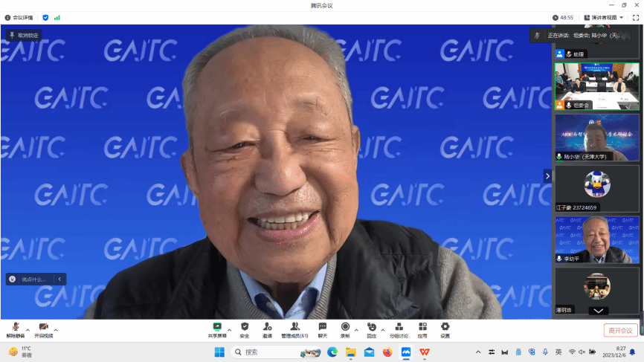Toggle 取消锁定 to unlock pinned video
The height and width of the screenshot is (362, 644).
pos(24,35)
